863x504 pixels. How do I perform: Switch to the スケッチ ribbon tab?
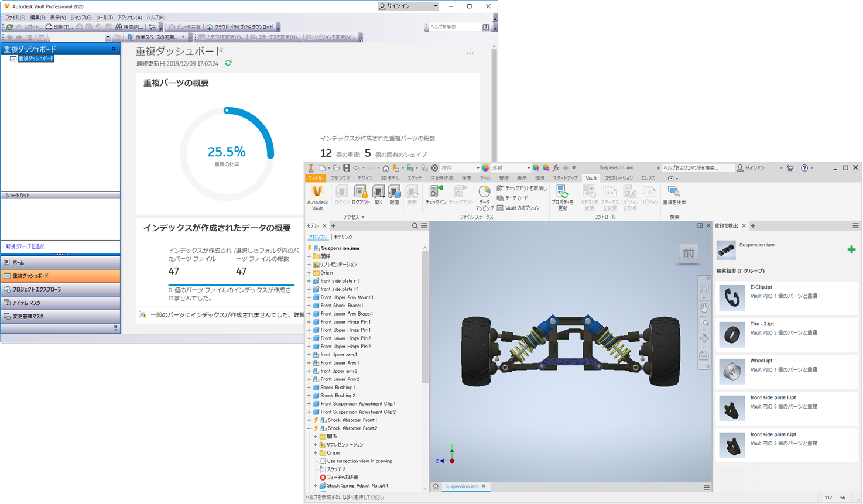point(415,178)
